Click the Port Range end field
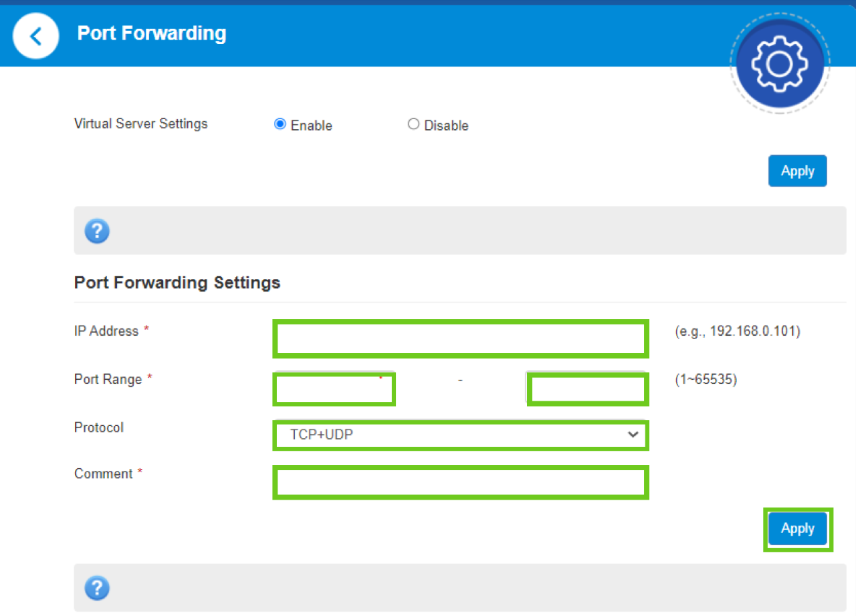Viewport: 856px width, 616px height. coord(587,390)
